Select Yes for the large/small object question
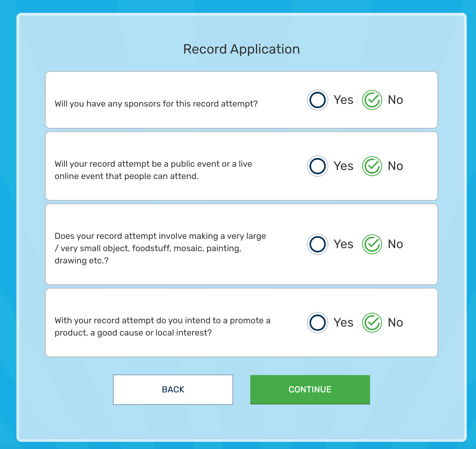Viewport: 476px width, 449px height. pyautogui.click(x=317, y=244)
